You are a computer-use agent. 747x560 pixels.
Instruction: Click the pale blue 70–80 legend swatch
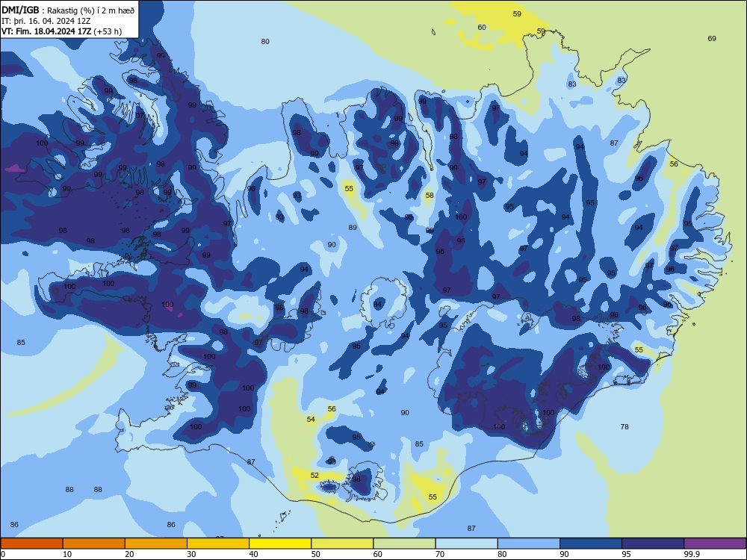coord(466,544)
